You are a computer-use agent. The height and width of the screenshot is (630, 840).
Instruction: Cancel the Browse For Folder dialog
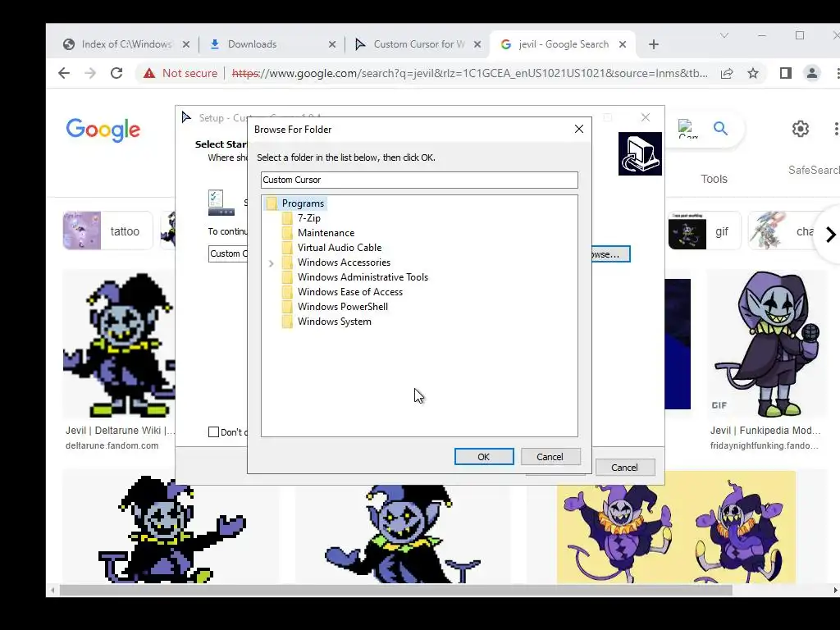tap(550, 457)
